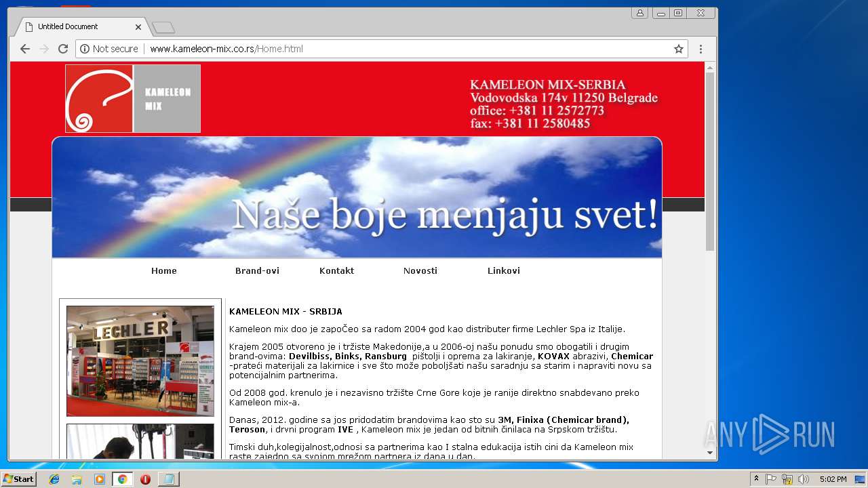Click the Lechler exhibition booth photo

point(140,361)
